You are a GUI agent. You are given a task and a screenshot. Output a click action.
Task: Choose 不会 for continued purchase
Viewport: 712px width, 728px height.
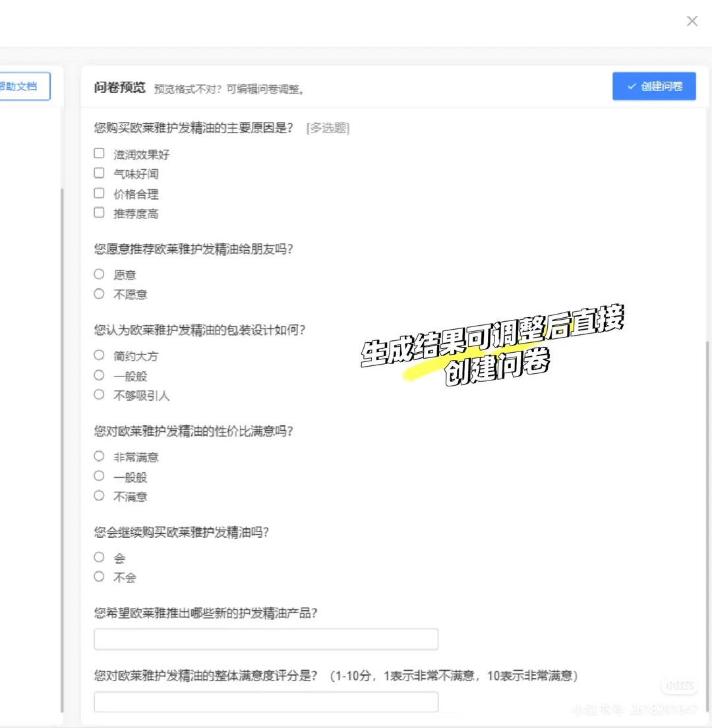tap(99, 576)
